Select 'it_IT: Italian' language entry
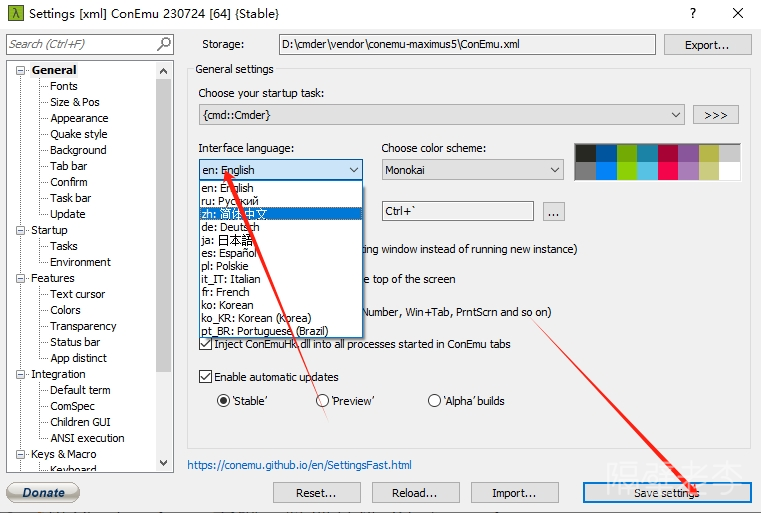The width and height of the screenshot is (761, 513). click(x=281, y=280)
